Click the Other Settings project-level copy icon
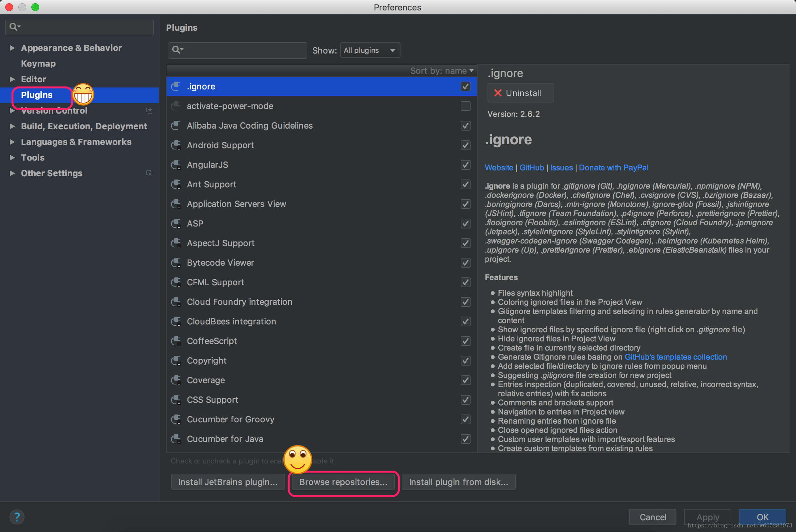 pos(149,173)
